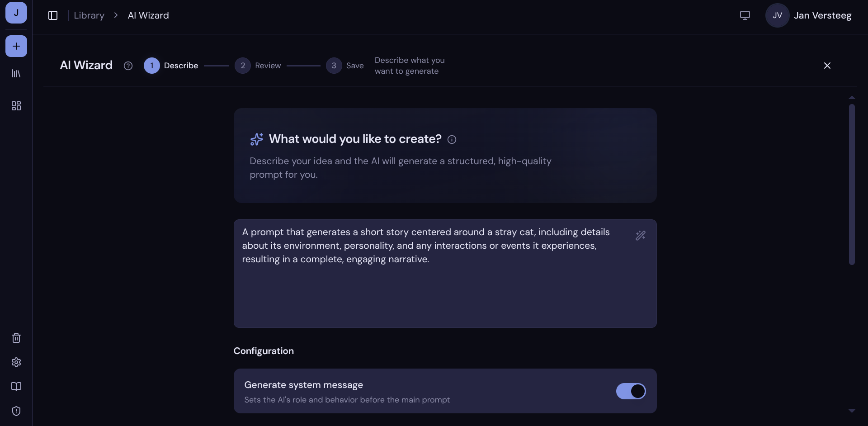
Task: Open the dashboard grid icon
Action: click(16, 106)
